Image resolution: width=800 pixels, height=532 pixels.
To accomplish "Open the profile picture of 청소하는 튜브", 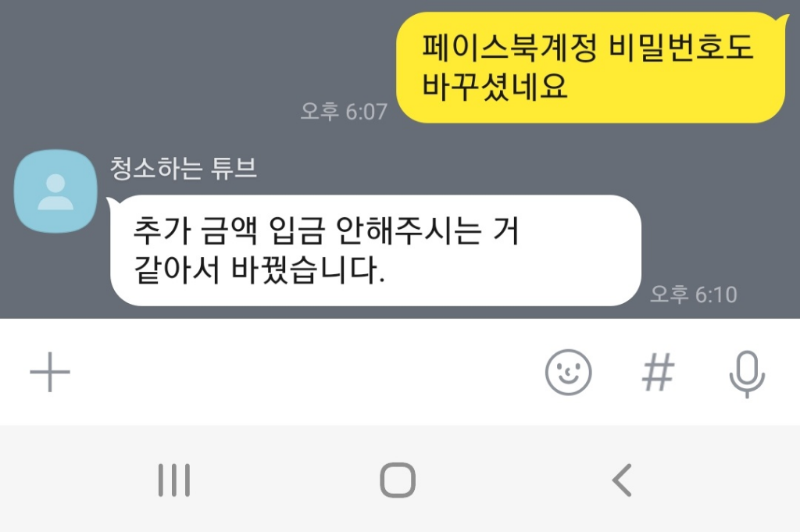I will [55, 191].
